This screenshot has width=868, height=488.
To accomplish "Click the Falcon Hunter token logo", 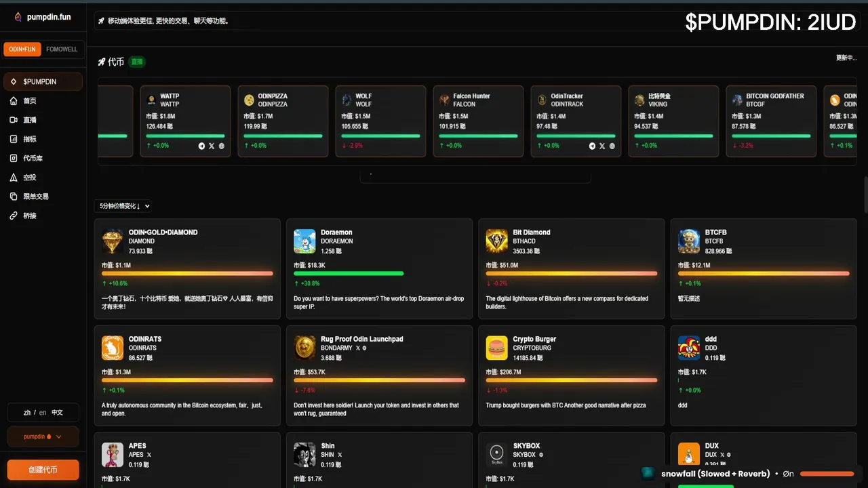I will [444, 100].
